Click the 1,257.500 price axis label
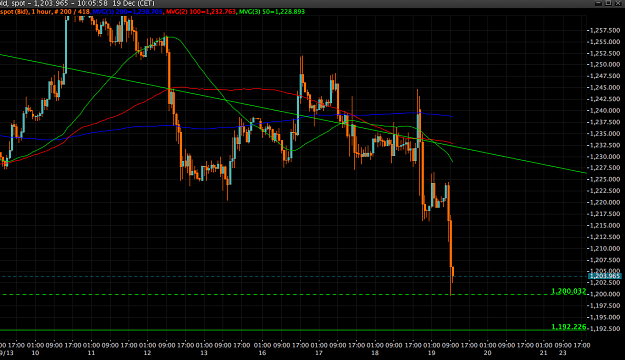Screen dimensions: 625x360 (x=605, y=30)
